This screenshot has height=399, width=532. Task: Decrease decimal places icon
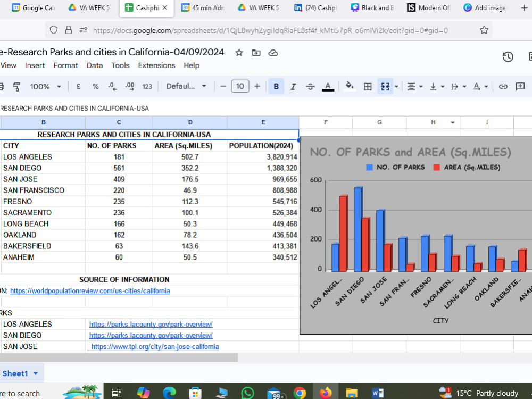[112, 87]
